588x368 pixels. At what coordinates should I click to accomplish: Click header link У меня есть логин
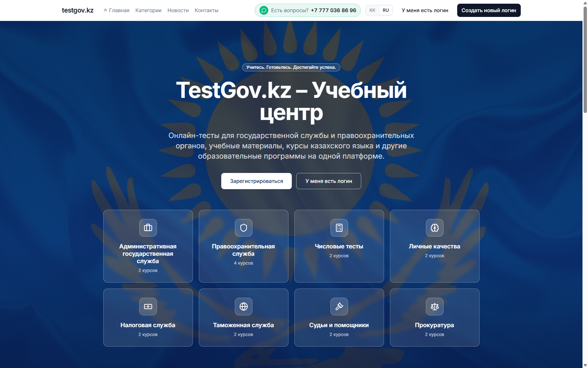click(x=425, y=10)
